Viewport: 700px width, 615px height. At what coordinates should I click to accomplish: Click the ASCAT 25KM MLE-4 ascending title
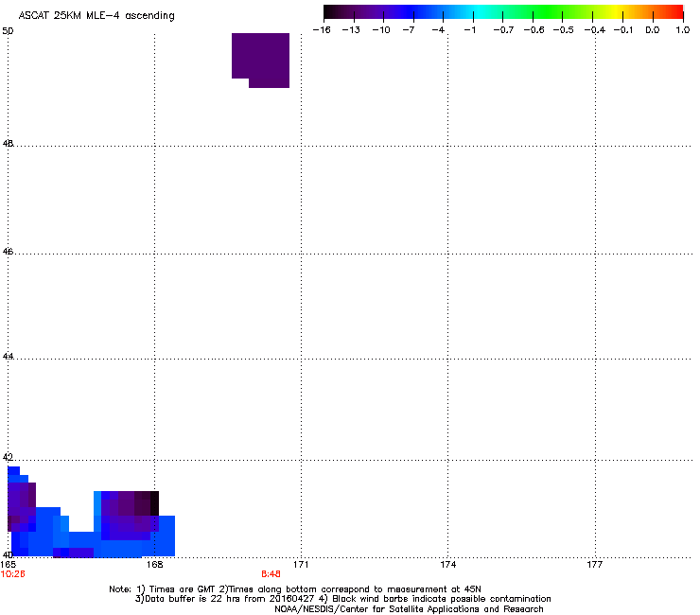pyautogui.click(x=96, y=16)
